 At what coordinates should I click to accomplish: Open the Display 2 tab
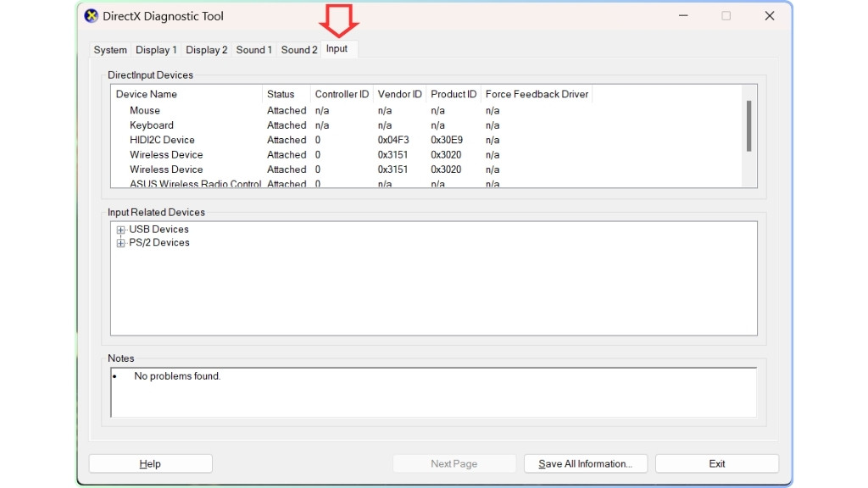click(x=206, y=49)
